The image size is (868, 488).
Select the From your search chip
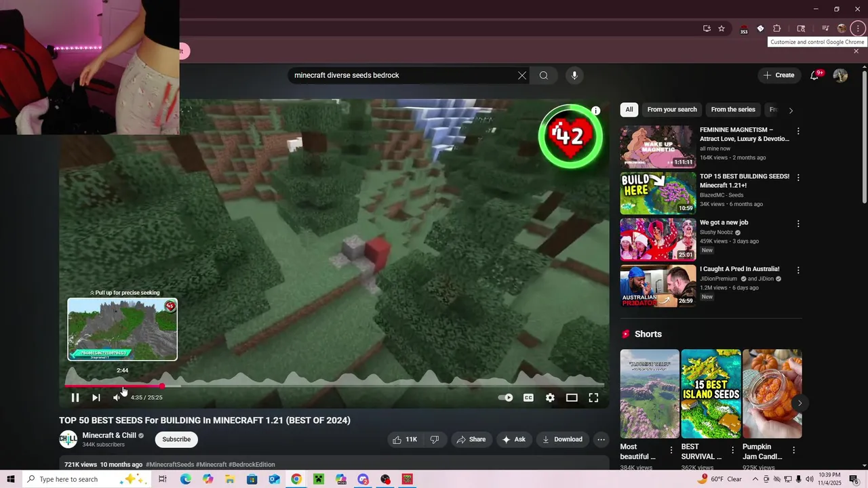(672, 110)
